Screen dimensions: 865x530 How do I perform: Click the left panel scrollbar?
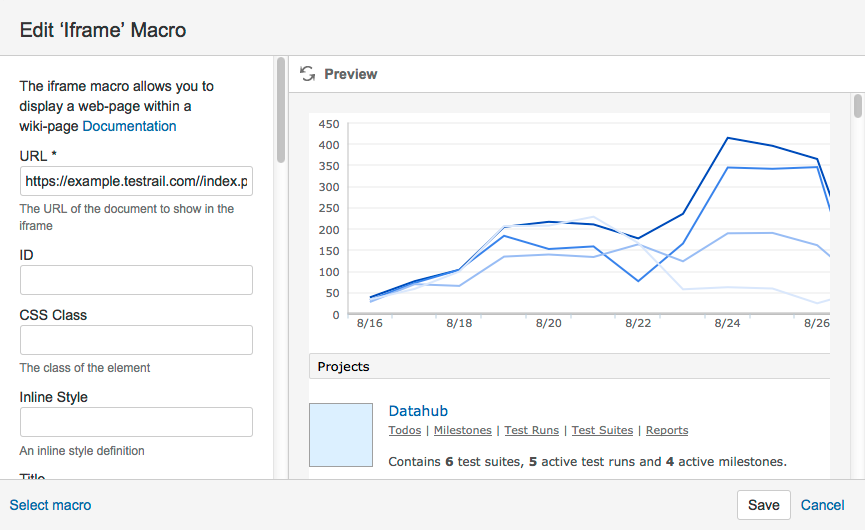281,110
